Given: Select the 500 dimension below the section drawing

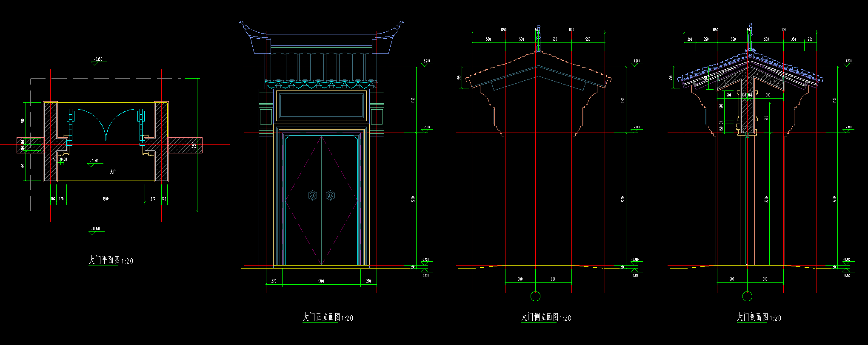Looking at the screenshot, I should click(x=731, y=279).
